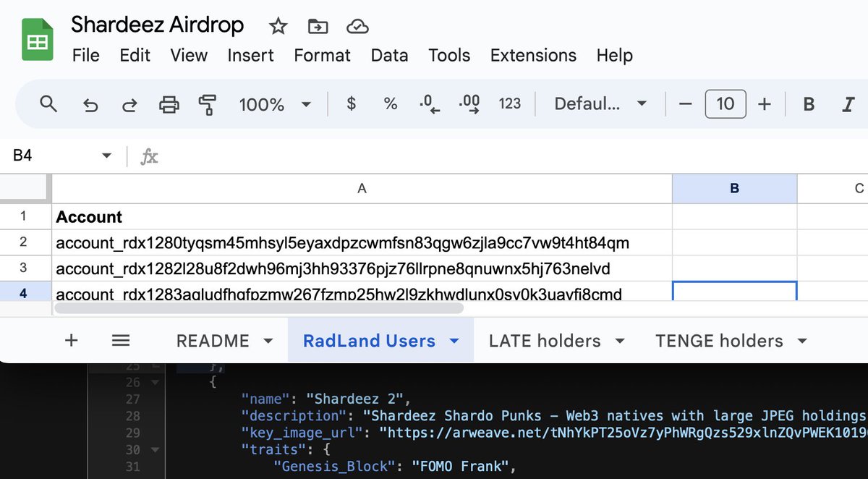Select row 2 header
Image resolution: width=868 pixels, height=479 pixels.
24,242
